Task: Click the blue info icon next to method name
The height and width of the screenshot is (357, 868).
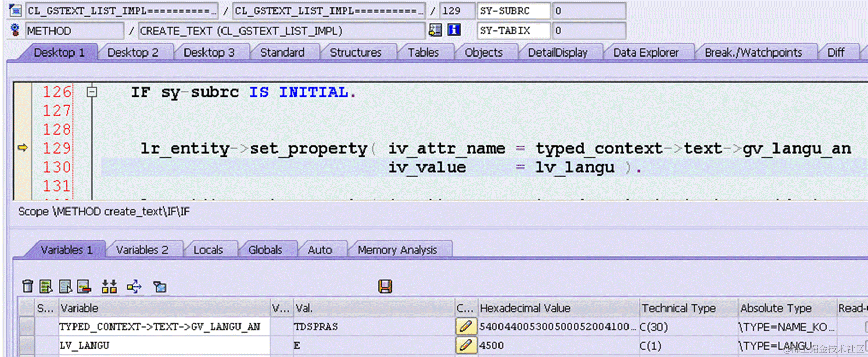Action: pyautogui.click(x=454, y=30)
